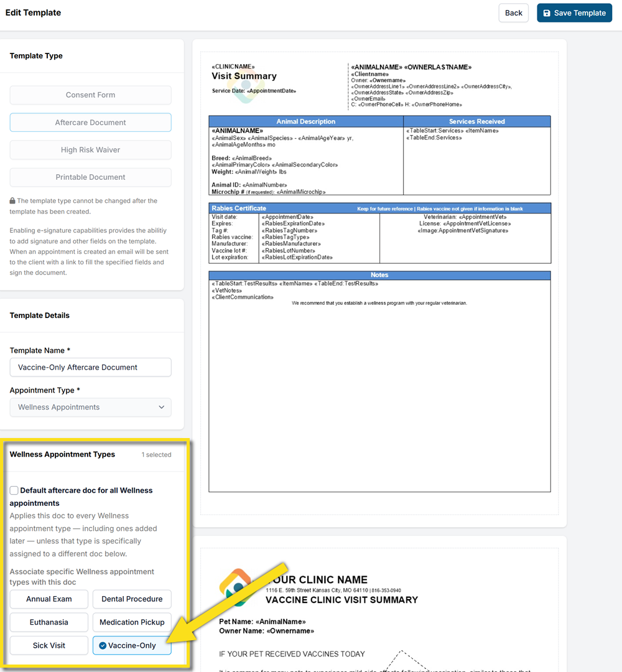Open the Appointment Type dropdown
Screen dimensions: 622x672
pyautogui.click(x=90, y=407)
